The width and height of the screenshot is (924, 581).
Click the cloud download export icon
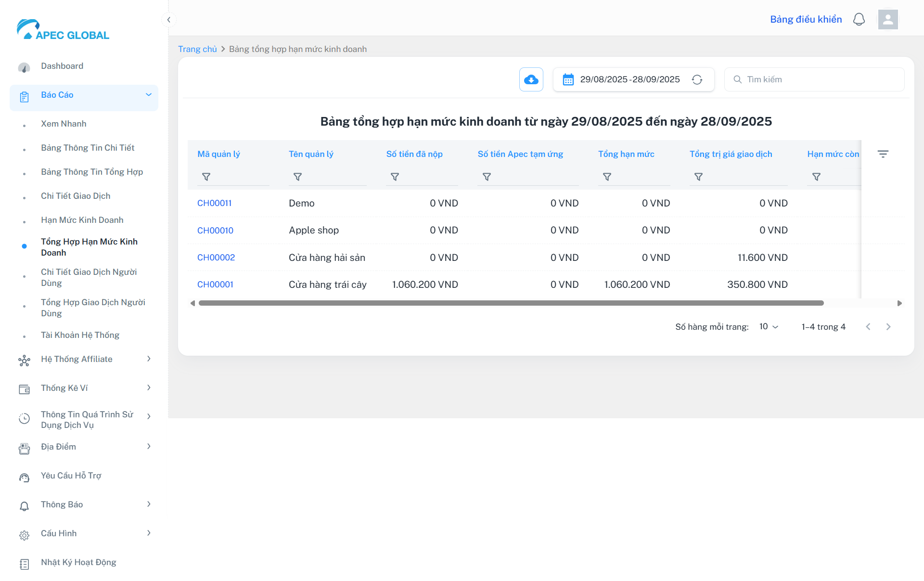point(531,79)
